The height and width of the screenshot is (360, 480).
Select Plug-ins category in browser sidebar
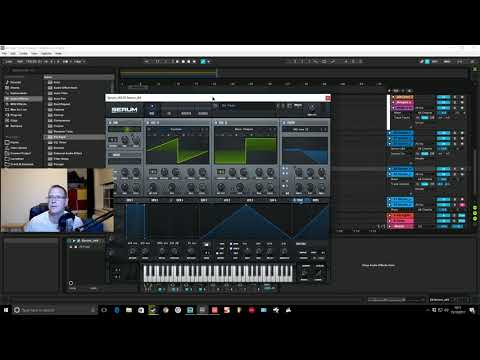click(x=16, y=115)
